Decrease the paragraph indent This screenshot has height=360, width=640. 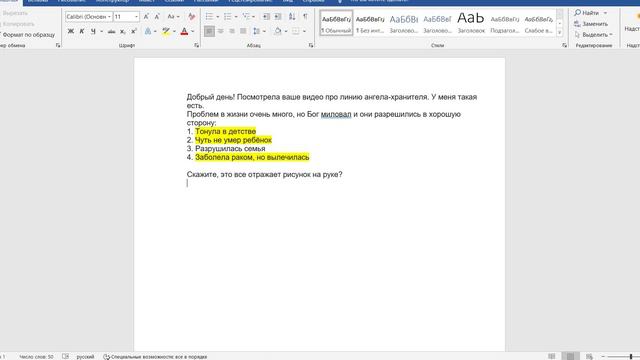click(x=266, y=17)
